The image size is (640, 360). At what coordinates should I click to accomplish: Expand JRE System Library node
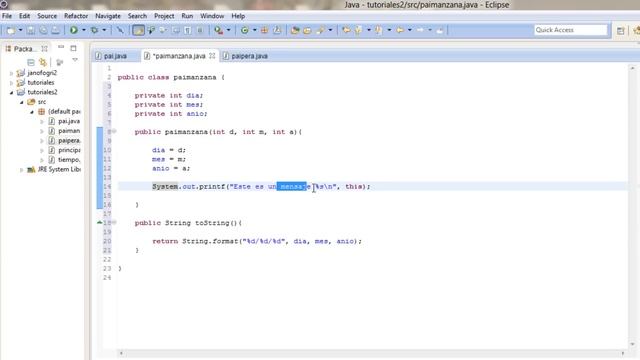(22, 170)
